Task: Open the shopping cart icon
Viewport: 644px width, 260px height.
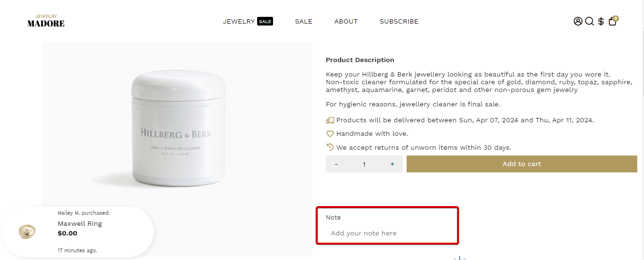Action: (x=612, y=21)
